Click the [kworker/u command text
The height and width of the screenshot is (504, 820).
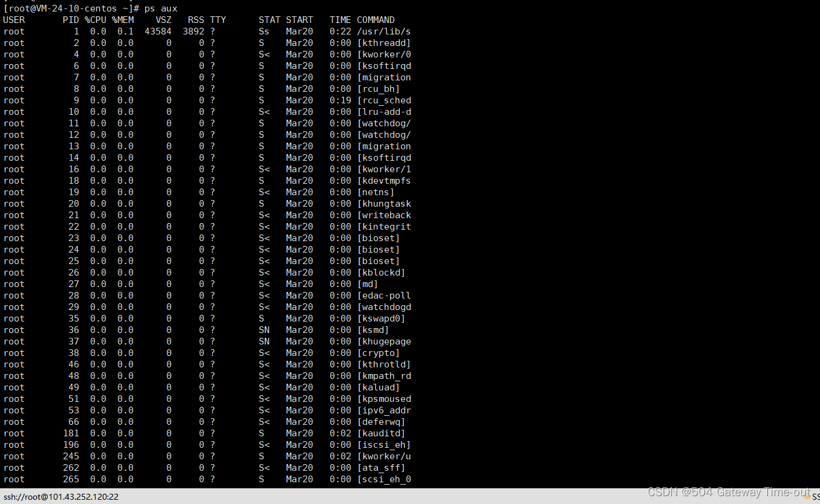click(384, 456)
